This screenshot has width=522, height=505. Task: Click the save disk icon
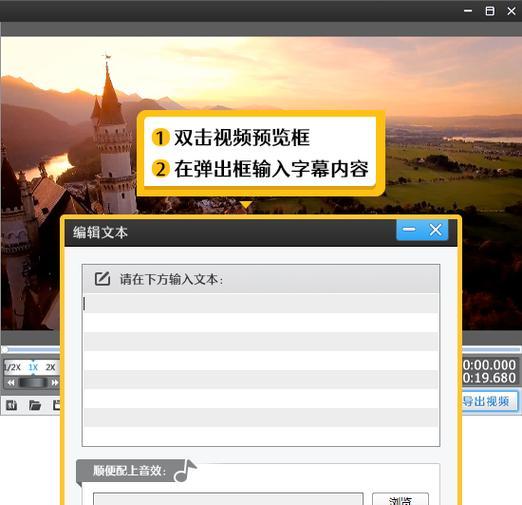(56, 405)
